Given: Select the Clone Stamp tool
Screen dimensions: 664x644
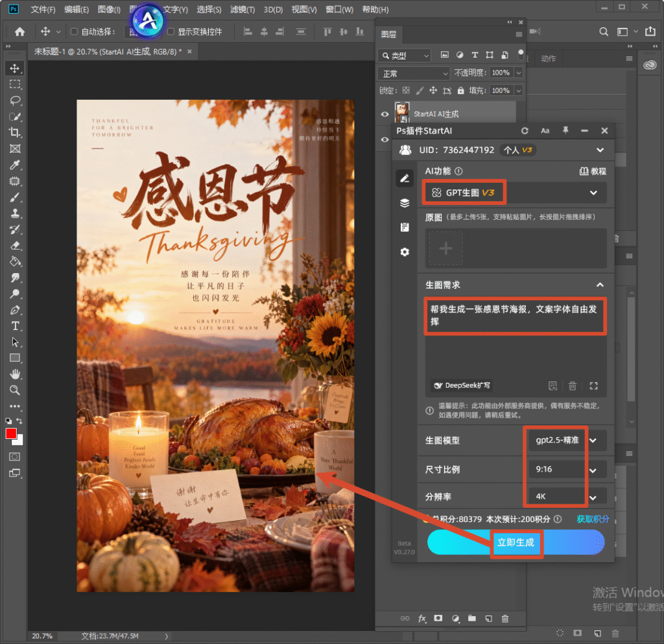Looking at the screenshot, I should coord(15,213).
